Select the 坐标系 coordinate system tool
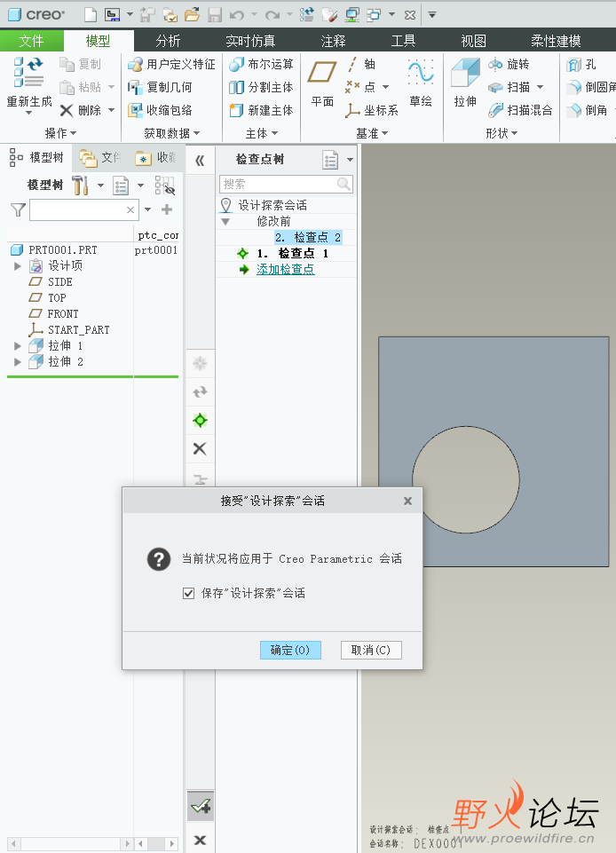Viewport: 616px width, 853px height. (x=372, y=110)
